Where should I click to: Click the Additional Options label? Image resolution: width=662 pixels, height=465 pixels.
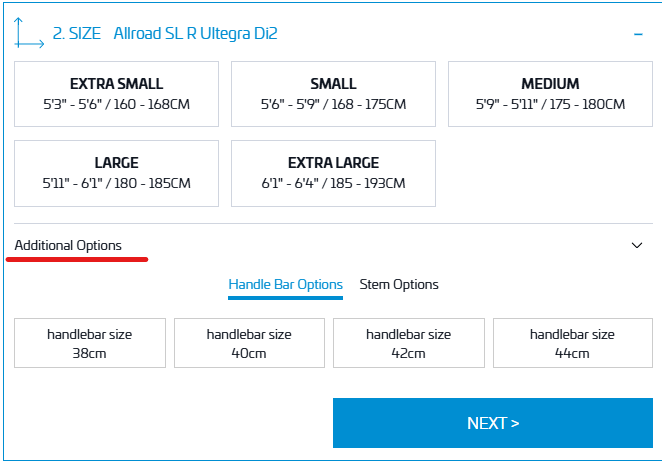coord(68,245)
